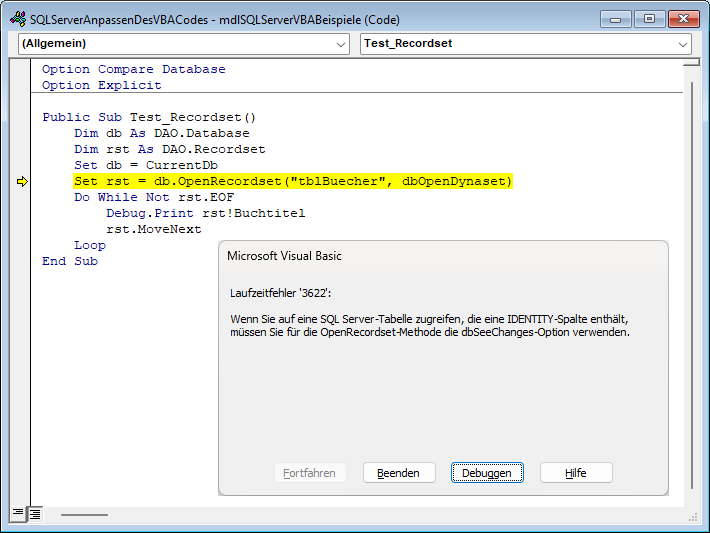
Task: Click the VBA module icon in title bar
Action: pos(17,18)
